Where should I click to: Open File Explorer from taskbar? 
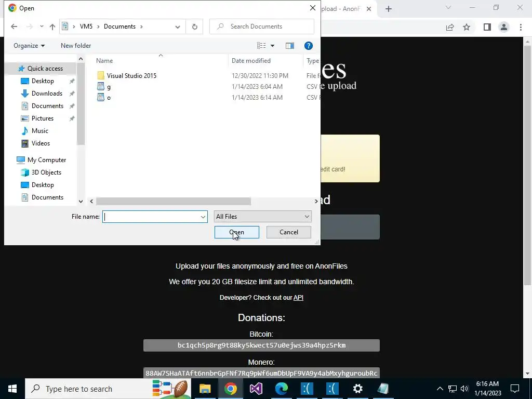click(205, 389)
